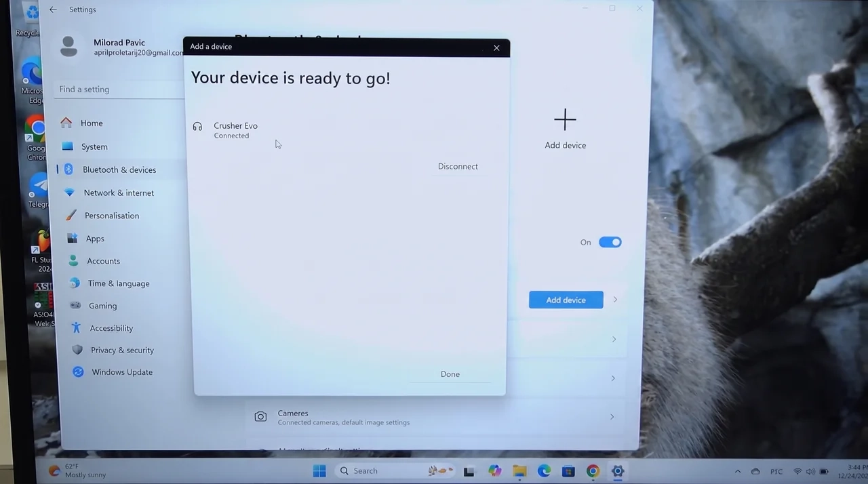The width and height of the screenshot is (868, 484).
Task: Click the large plus Add device tile
Action: pos(565,129)
